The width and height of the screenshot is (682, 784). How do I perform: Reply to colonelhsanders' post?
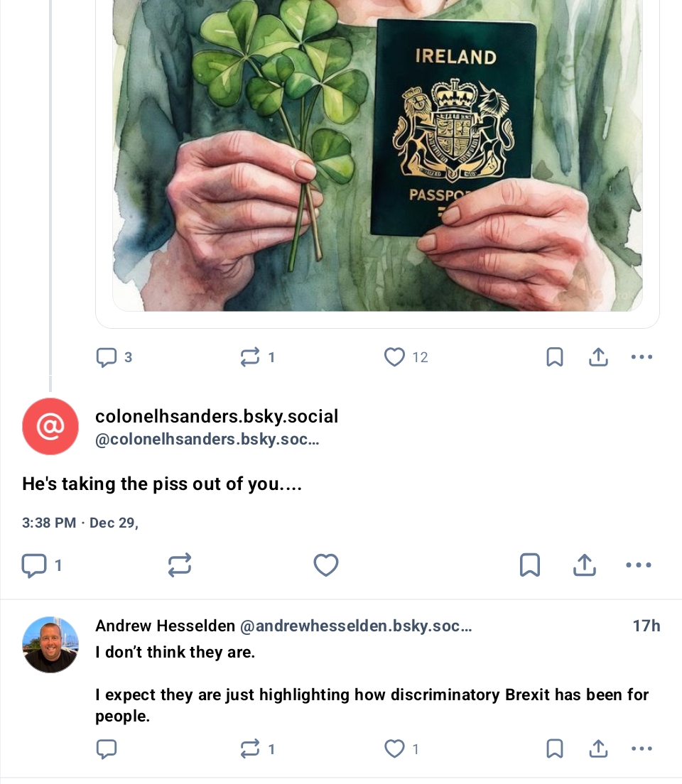[x=34, y=565]
